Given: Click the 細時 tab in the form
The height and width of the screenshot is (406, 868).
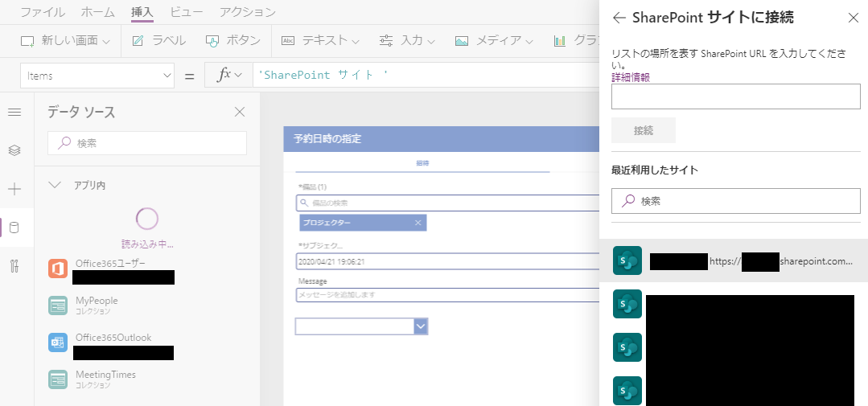Looking at the screenshot, I should click(x=423, y=163).
